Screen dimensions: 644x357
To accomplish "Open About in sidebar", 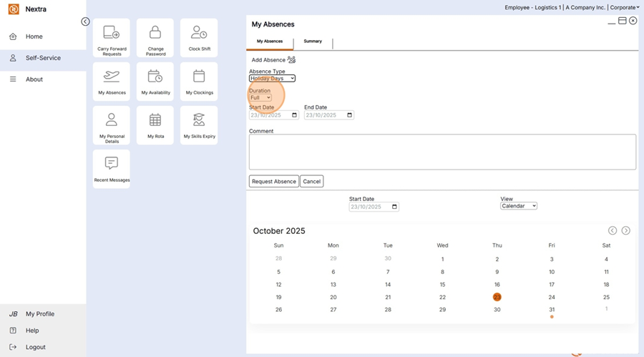I will (x=43, y=79).
